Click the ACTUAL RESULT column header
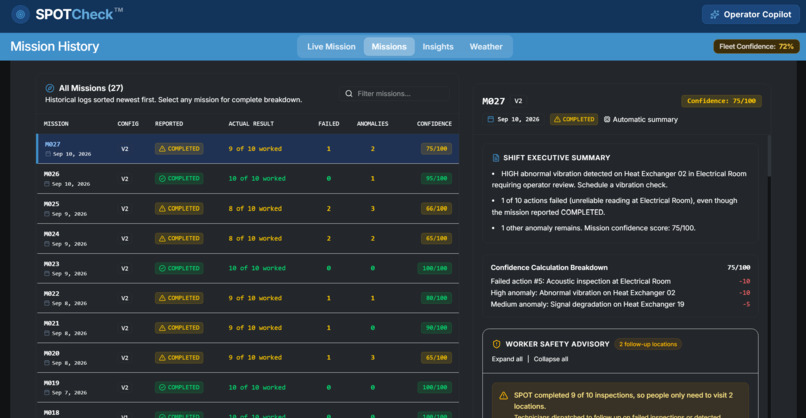 tap(251, 124)
